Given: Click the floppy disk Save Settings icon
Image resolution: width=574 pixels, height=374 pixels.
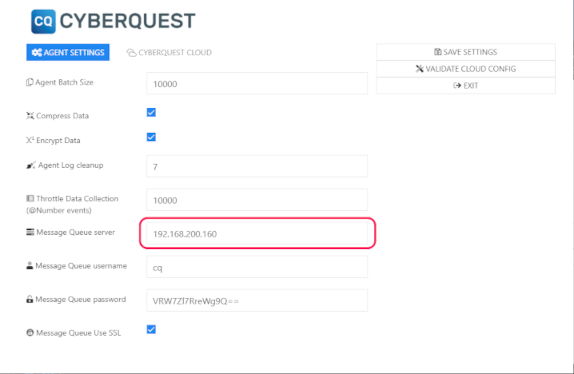Looking at the screenshot, I should pyautogui.click(x=437, y=52).
